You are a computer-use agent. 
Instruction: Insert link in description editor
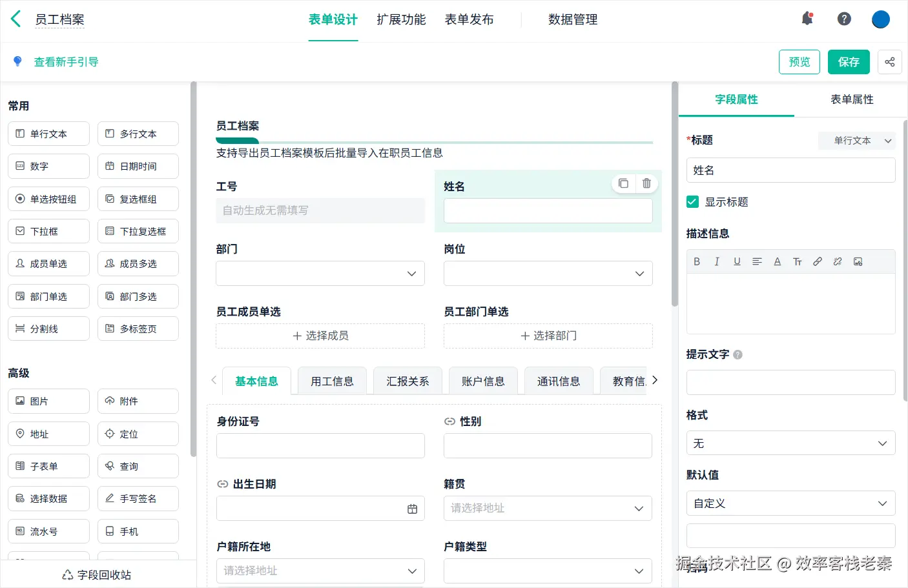pos(818,261)
